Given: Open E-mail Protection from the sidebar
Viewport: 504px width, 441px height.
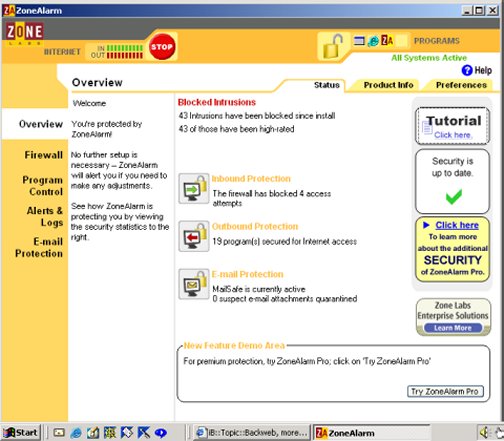Looking at the screenshot, I should [x=39, y=247].
